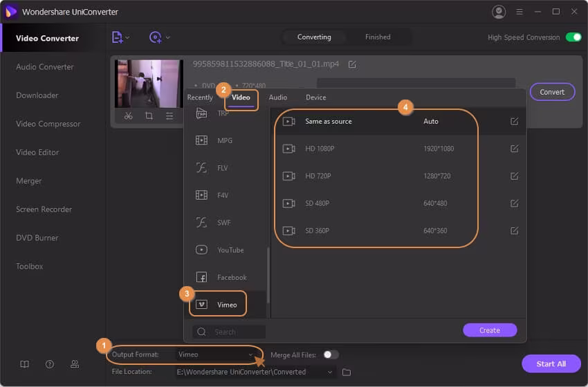
Task: Select the SWF format
Action: 225,223
